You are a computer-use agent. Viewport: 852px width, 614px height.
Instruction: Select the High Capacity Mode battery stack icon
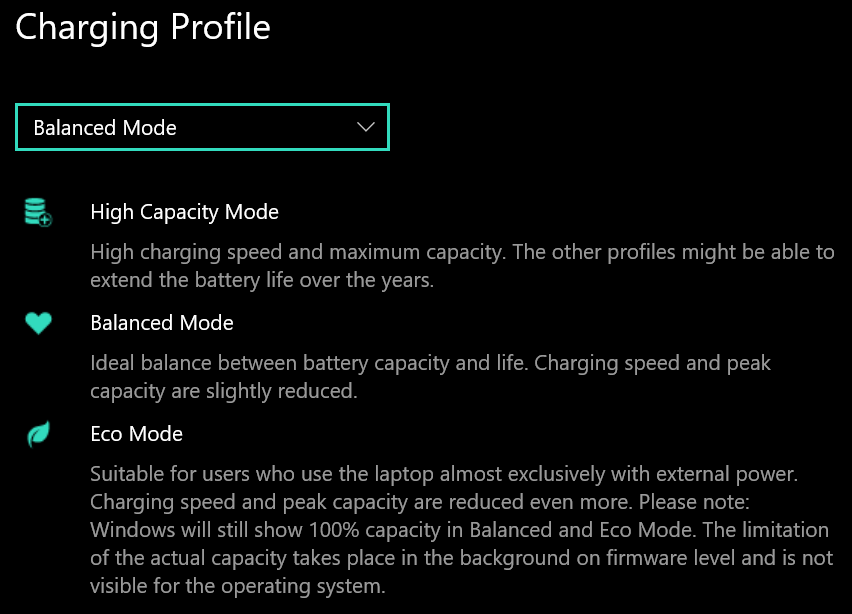[36, 210]
